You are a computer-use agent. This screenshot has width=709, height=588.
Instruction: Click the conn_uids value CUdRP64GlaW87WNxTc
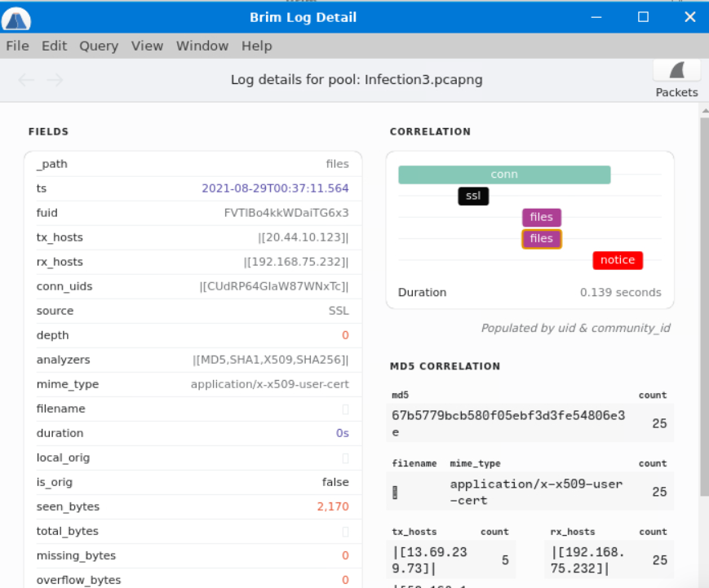(x=274, y=286)
